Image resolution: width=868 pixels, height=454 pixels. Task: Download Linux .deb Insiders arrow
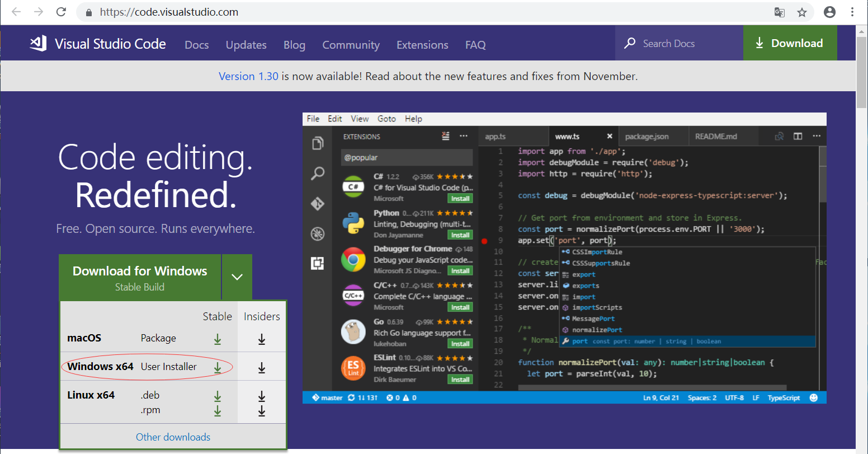[x=261, y=396]
